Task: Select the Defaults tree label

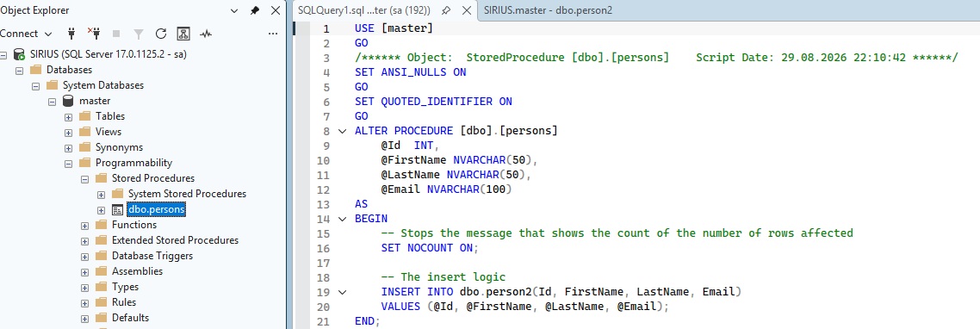Action: click(x=130, y=318)
